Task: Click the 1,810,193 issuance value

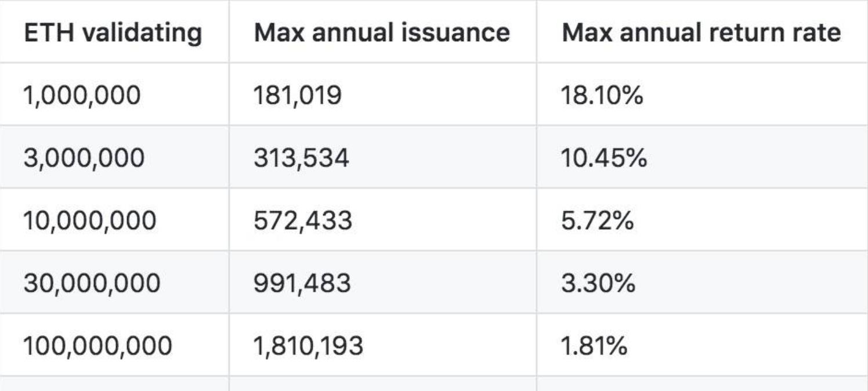Action: pyautogui.click(x=308, y=346)
